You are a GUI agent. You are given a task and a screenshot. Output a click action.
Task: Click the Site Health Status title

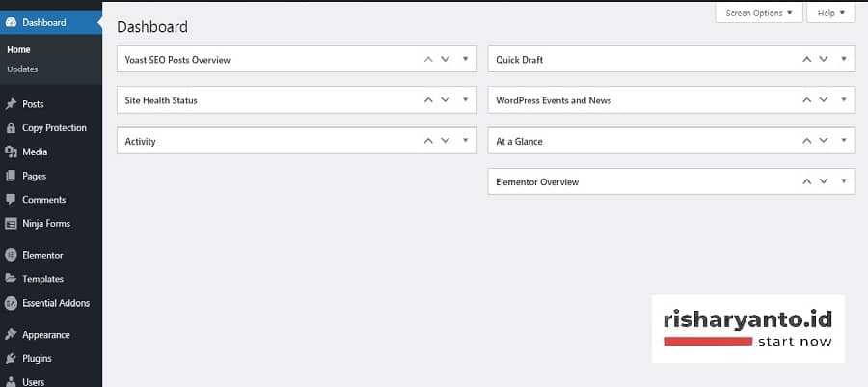(160, 100)
